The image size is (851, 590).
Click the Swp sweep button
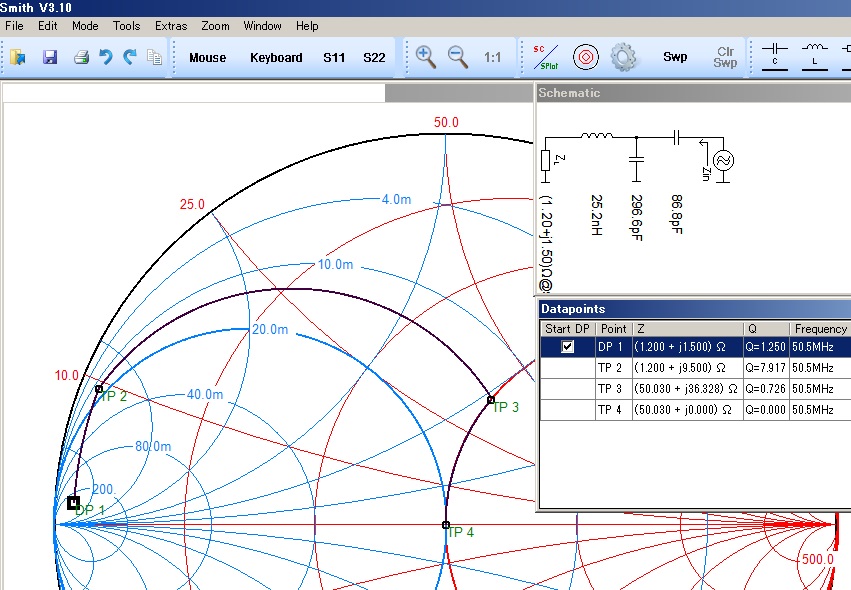coord(675,57)
